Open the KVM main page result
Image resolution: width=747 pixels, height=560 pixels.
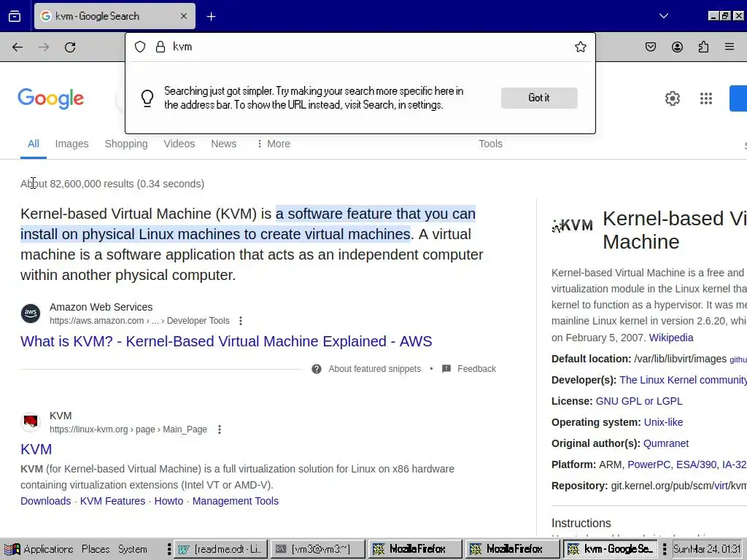tap(36, 449)
